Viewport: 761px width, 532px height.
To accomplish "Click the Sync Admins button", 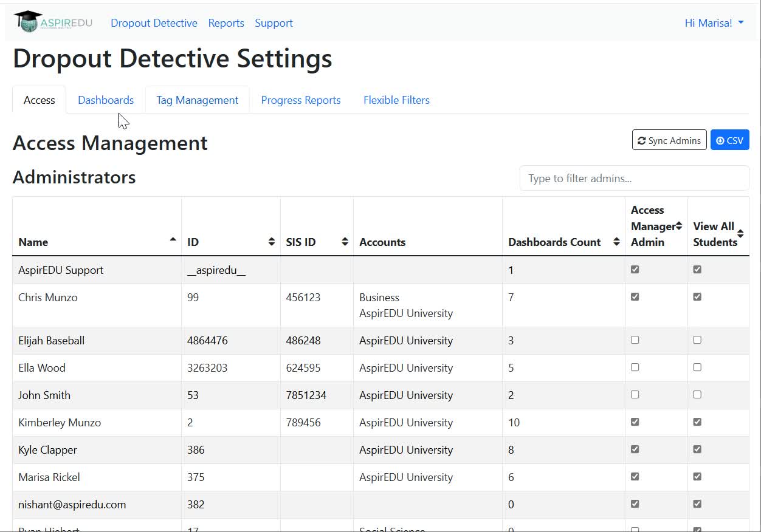I will pyautogui.click(x=669, y=140).
